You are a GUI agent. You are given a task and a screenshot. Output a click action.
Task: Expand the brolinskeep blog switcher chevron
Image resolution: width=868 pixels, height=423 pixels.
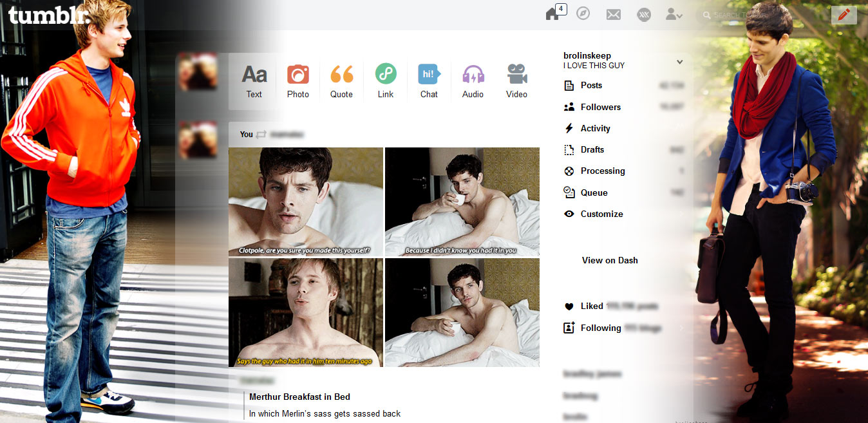[679, 62]
